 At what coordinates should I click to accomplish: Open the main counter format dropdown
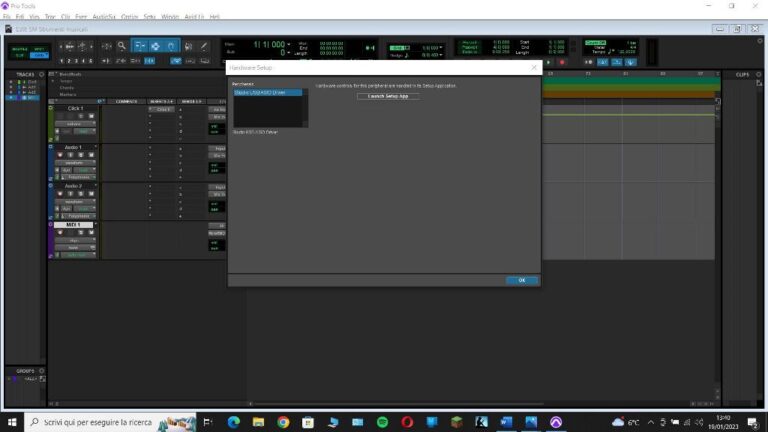click(288, 45)
